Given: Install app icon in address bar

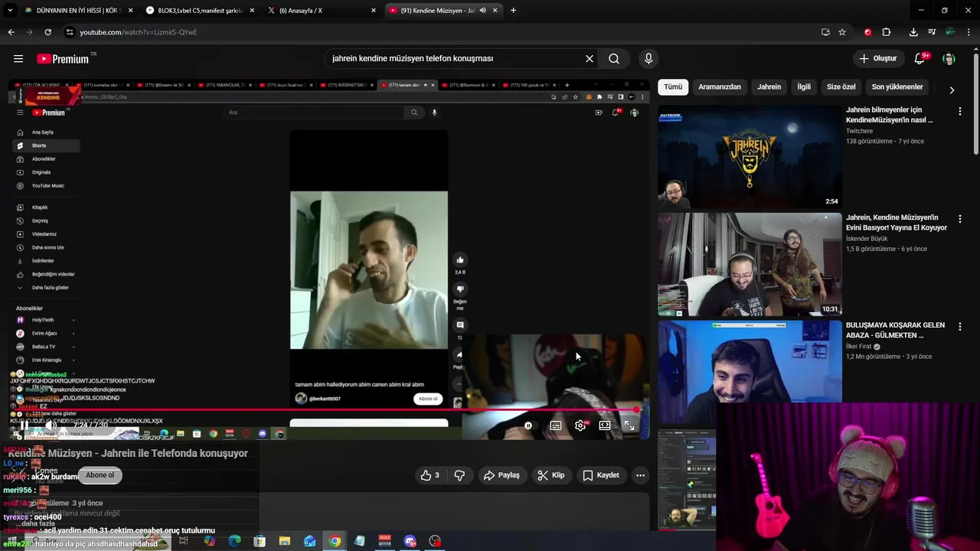Looking at the screenshot, I should [825, 32].
